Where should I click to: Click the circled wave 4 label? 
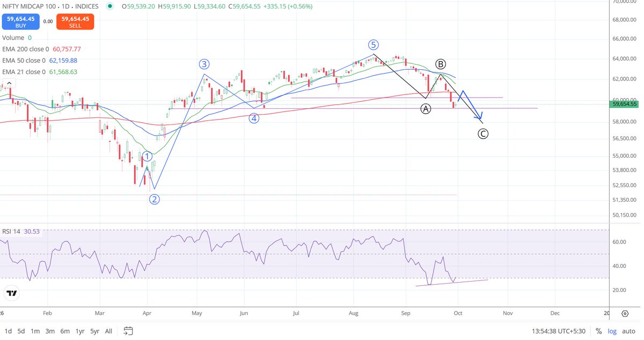point(254,118)
